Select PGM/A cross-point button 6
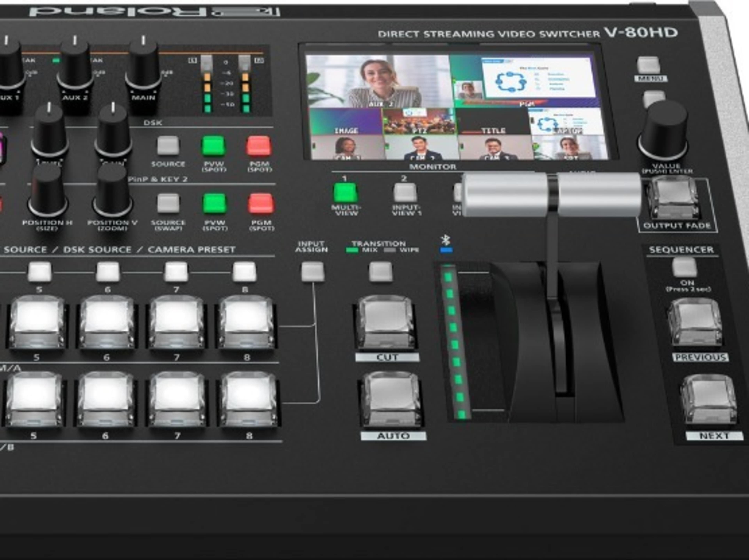 [x=107, y=322]
